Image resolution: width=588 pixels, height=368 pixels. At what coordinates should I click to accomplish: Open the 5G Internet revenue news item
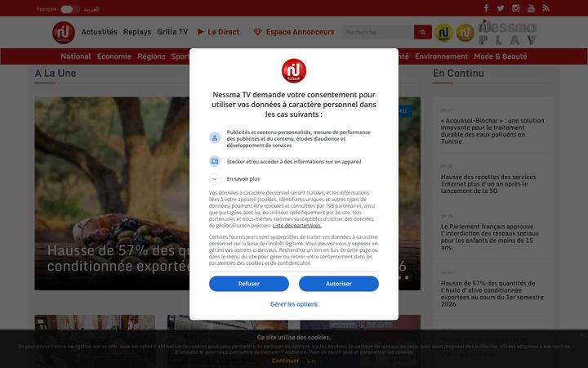click(x=488, y=184)
